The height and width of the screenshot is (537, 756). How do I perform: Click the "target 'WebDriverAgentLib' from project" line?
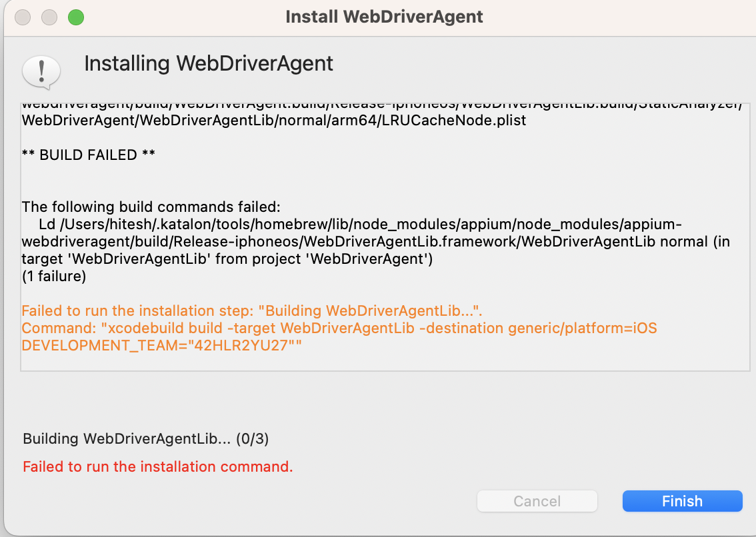point(227,259)
